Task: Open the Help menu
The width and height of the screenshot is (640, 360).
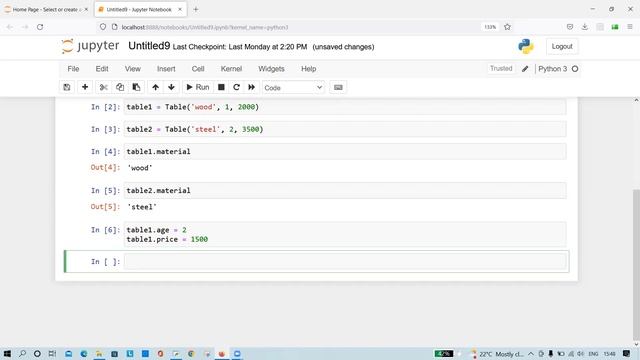Action: tap(309, 69)
